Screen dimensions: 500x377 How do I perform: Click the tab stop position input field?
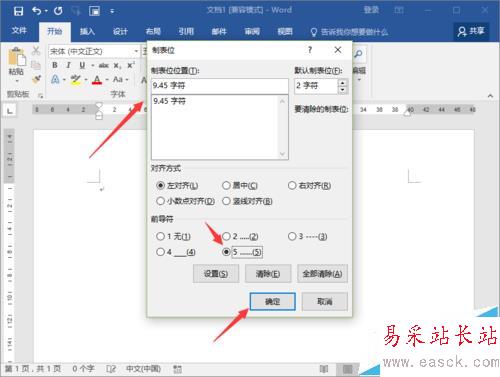pos(220,86)
